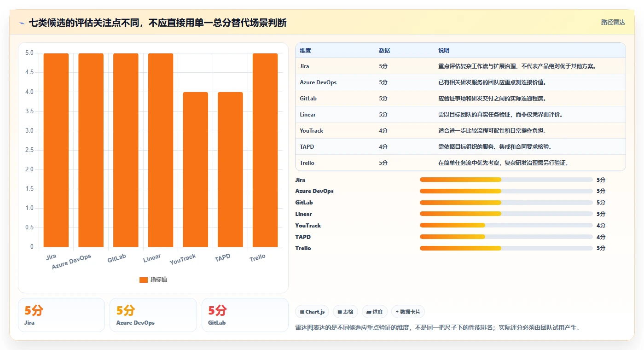Click the Trello bar in the chart

[x=265, y=150]
